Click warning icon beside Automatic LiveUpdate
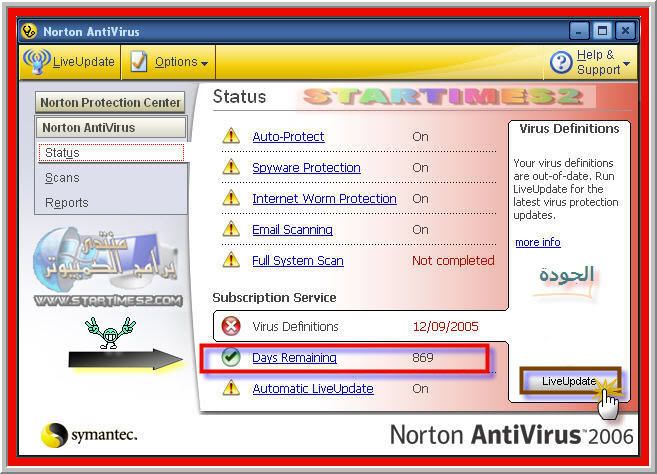Viewport: 657px width, 474px height. 231,388
